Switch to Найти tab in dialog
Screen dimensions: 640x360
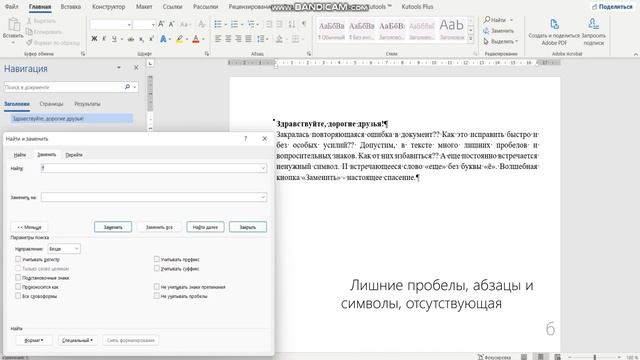click(20, 155)
